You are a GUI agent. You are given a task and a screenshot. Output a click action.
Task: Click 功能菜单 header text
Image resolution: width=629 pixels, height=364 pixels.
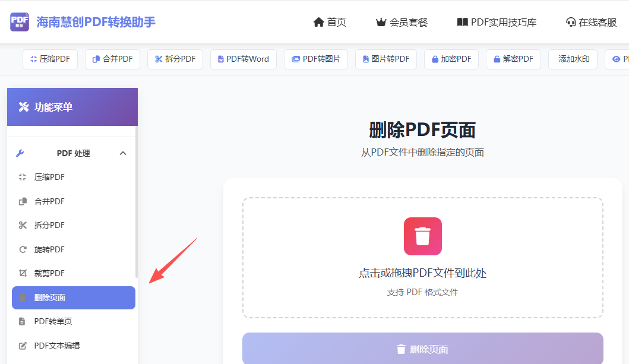pos(53,107)
